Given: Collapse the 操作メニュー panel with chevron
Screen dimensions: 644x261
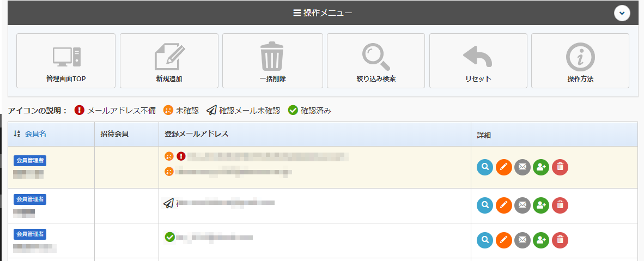Looking at the screenshot, I should click(x=622, y=13).
